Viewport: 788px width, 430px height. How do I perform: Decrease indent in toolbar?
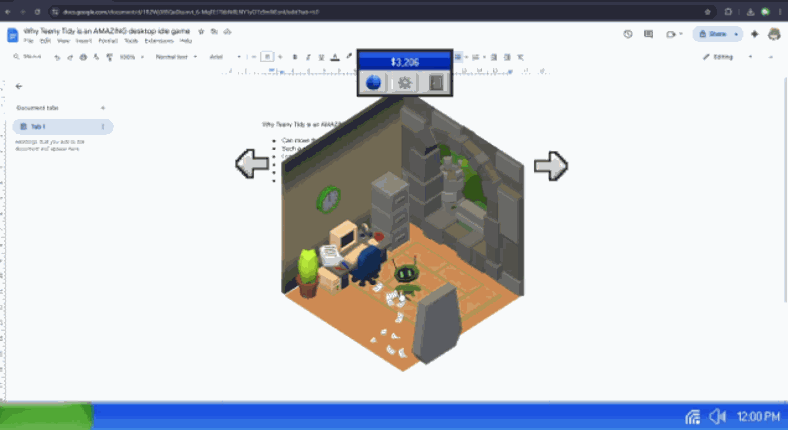tap(494, 57)
